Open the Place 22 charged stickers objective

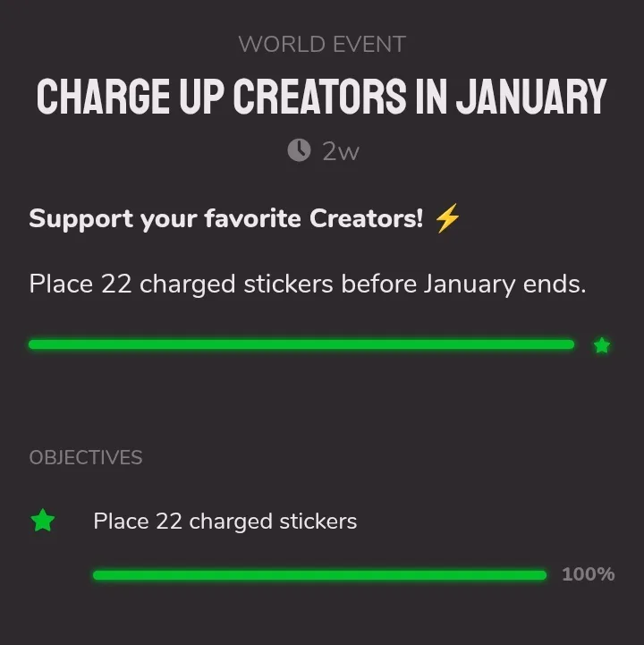225,521
